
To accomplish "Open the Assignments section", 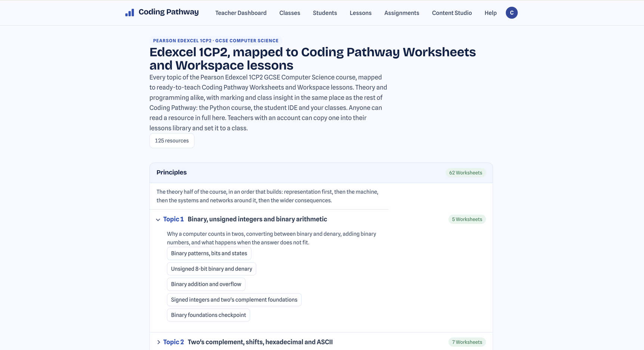I will tap(402, 13).
